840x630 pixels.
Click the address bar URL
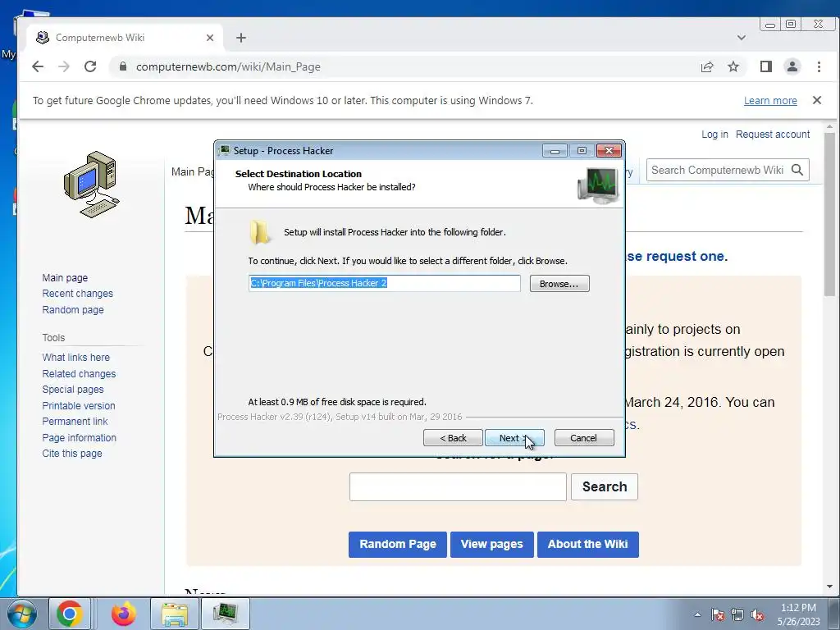pyautogui.click(x=228, y=66)
